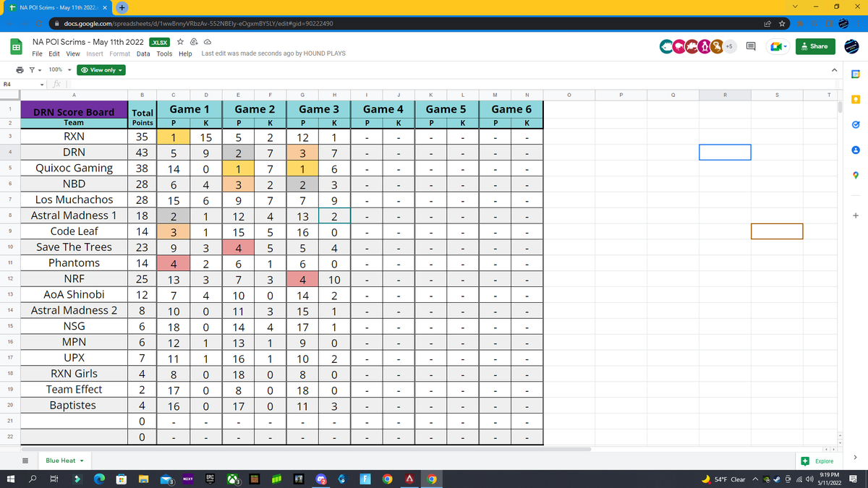The width and height of the screenshot is (868, 488).
Task: Click the Game 1 header cell
Action: coord(190,108)
